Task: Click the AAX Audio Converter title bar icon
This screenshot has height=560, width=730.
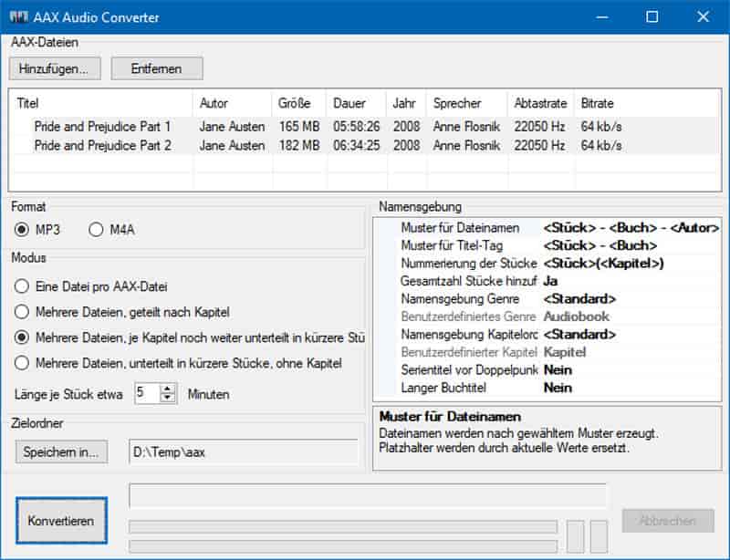Action: [x=18, y=17]
